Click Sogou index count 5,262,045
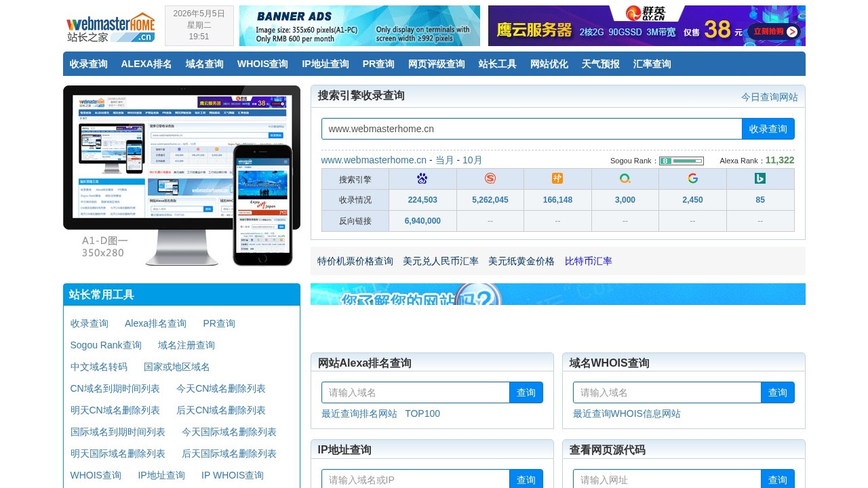The image size is (868, 488). (x=490, y=200)
